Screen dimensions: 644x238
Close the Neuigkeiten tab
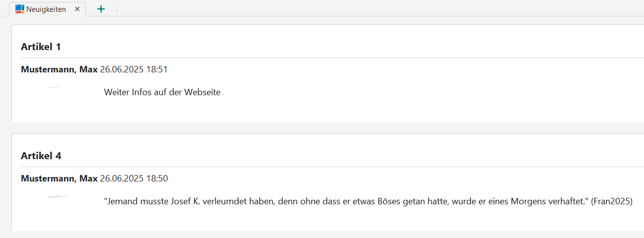[x=77, y=9]
